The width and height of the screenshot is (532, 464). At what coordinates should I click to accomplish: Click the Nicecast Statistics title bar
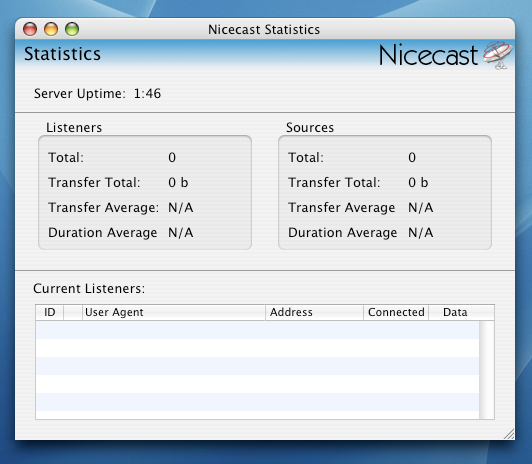coord(264,29)
